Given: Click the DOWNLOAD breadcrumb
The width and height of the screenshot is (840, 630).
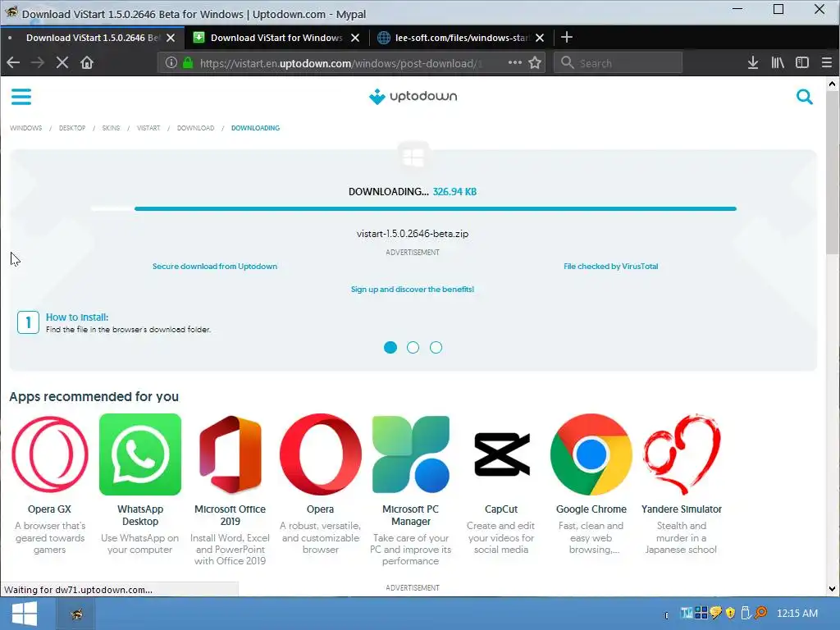Looking at the screenshot, I should (x=195, y=128).
